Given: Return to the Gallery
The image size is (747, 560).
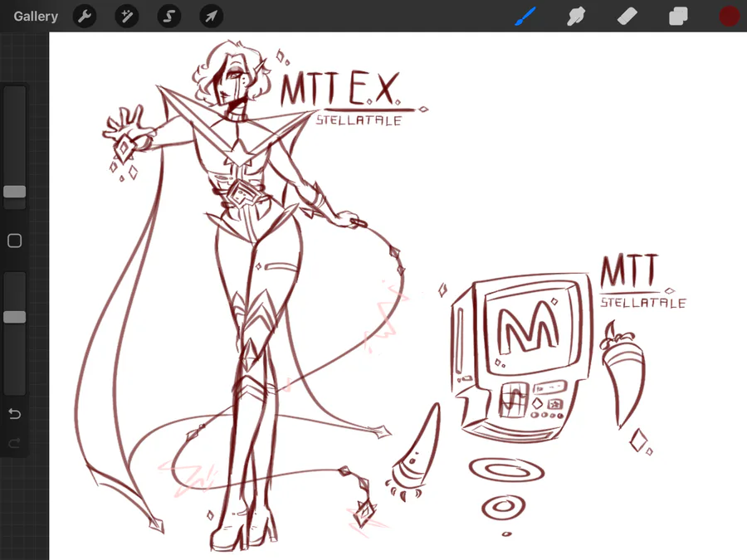Looking at the screenshot, I should coord(36,17).
